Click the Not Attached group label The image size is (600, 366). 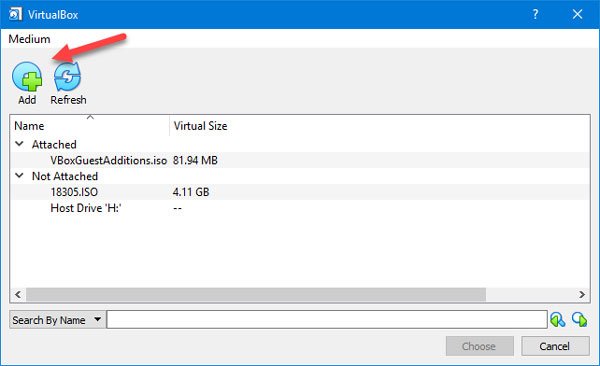65,176
